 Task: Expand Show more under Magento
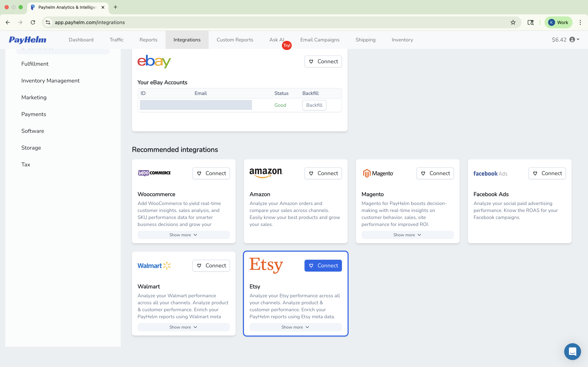(x=407, y=235)
